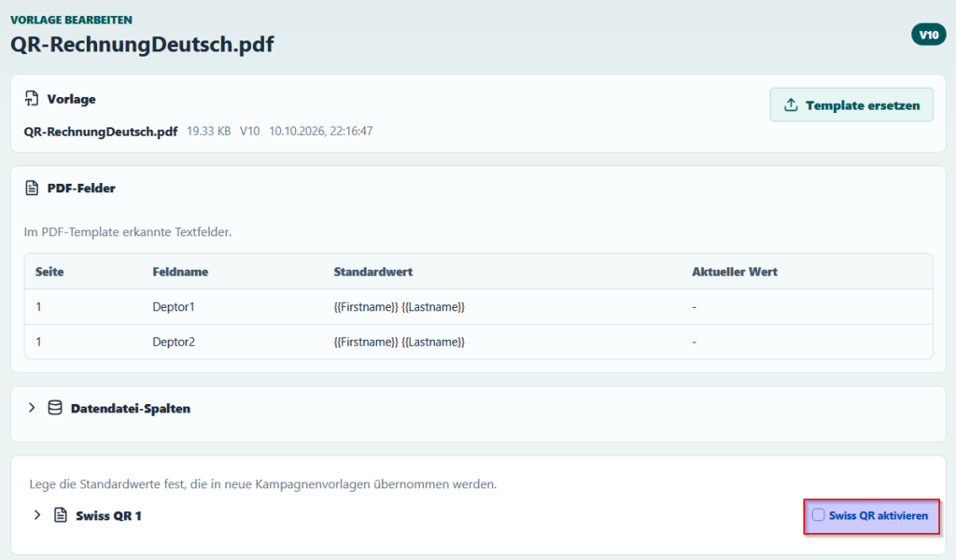Click the database icon beside Datendatei-Spalten
The width and height of the screenshot is (956, 560).
[55, 408]
